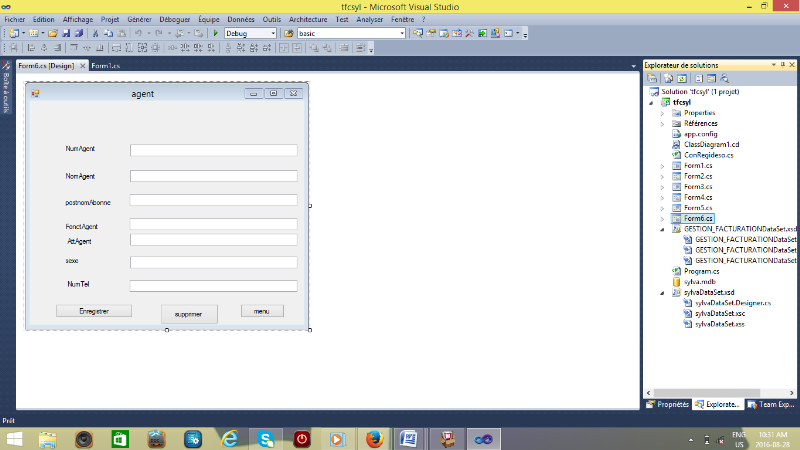
Task: Expand the Properties node in solution tree
Action: point(662,113)
